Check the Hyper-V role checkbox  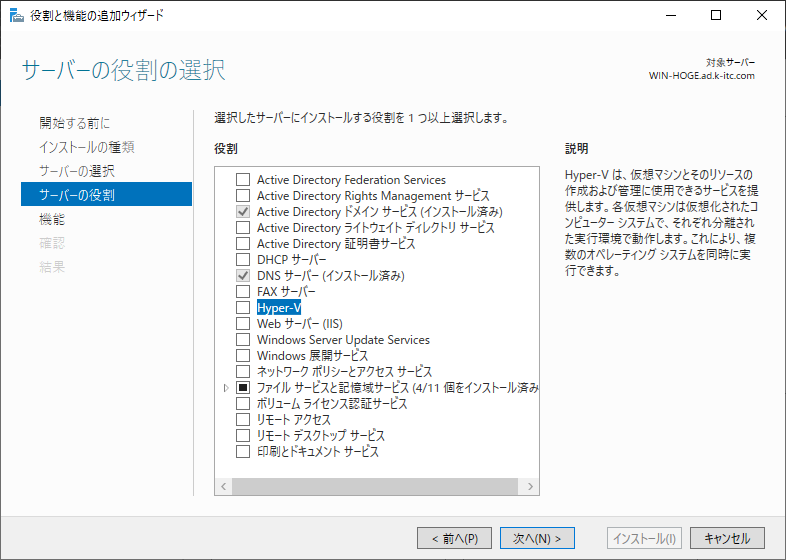(x=243, y=307)
